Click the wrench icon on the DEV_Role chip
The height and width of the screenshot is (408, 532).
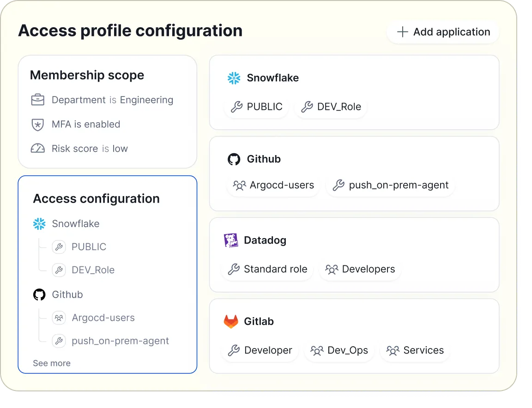307,107
